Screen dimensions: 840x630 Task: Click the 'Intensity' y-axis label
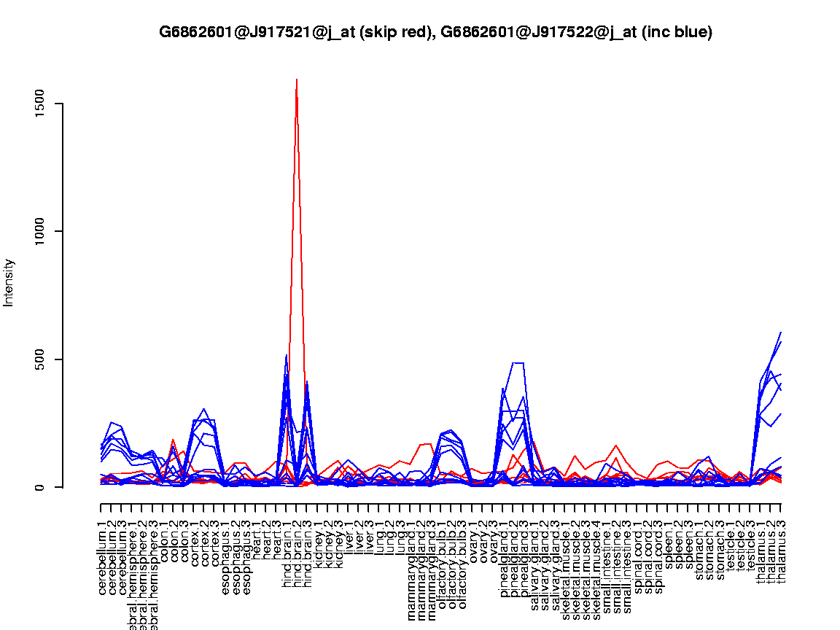9,282
